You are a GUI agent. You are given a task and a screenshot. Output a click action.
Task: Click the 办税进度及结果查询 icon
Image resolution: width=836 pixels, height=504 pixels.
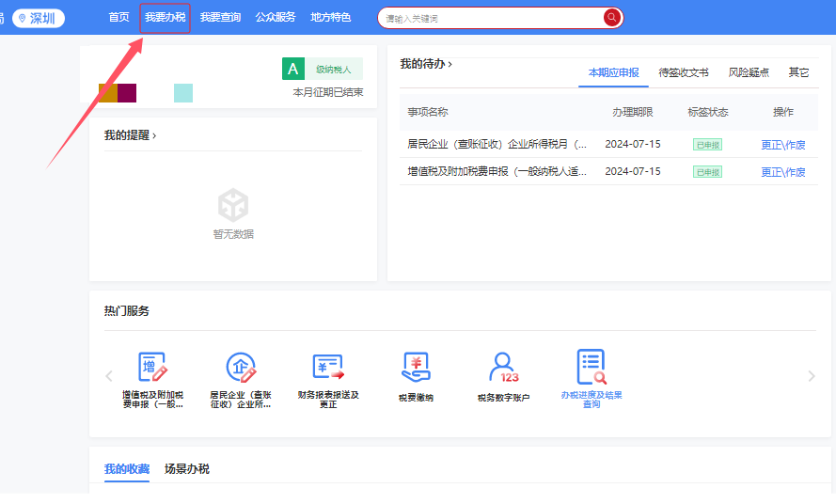pyautogui.click(x=591, y=369)
